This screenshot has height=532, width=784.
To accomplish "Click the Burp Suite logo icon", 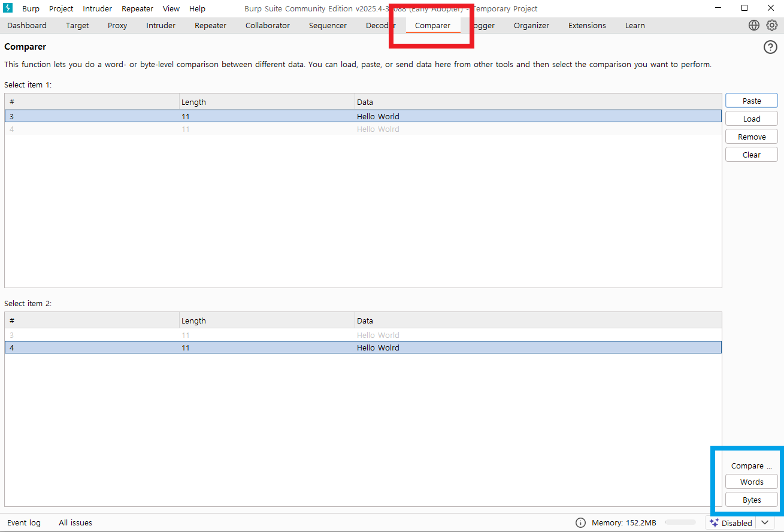I will (8, 8).
